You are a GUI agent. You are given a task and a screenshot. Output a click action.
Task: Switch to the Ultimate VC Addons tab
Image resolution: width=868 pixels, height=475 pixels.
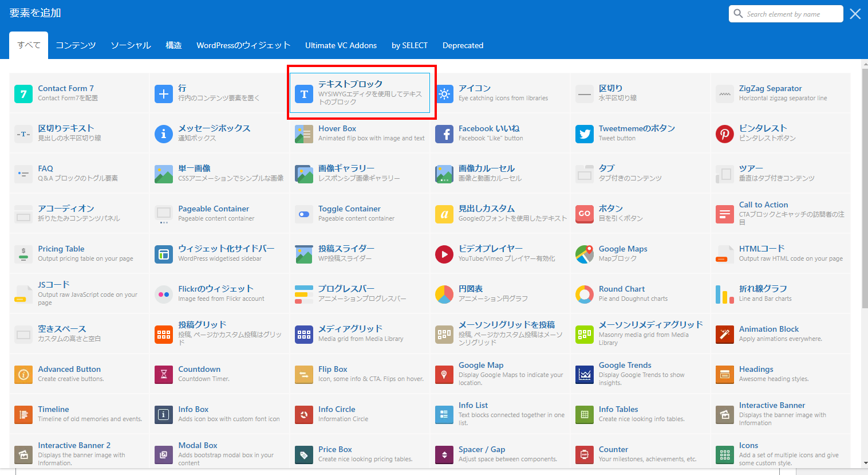coord(341,45)
